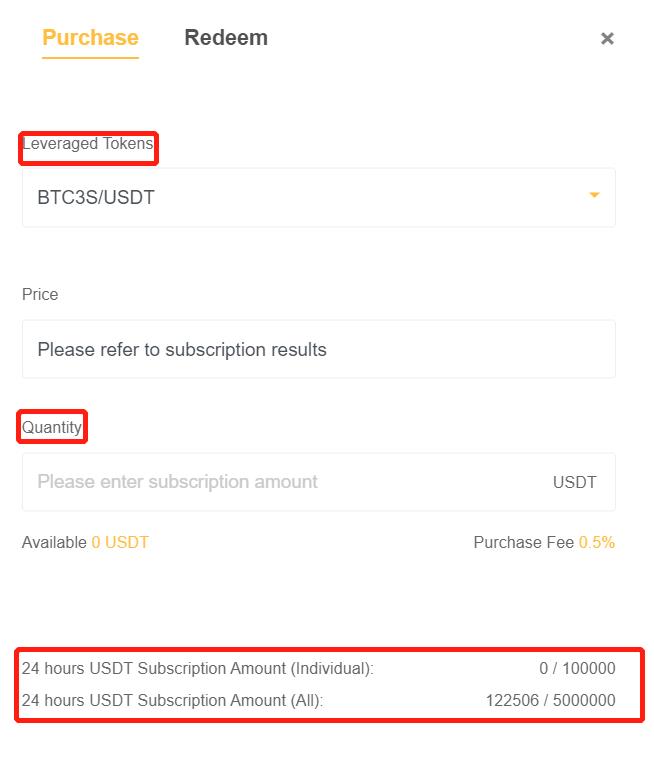This screenshot has height=771, width=654.
Task: Click the 'Please refer to subscription results' field
Action: coord(182,350)
